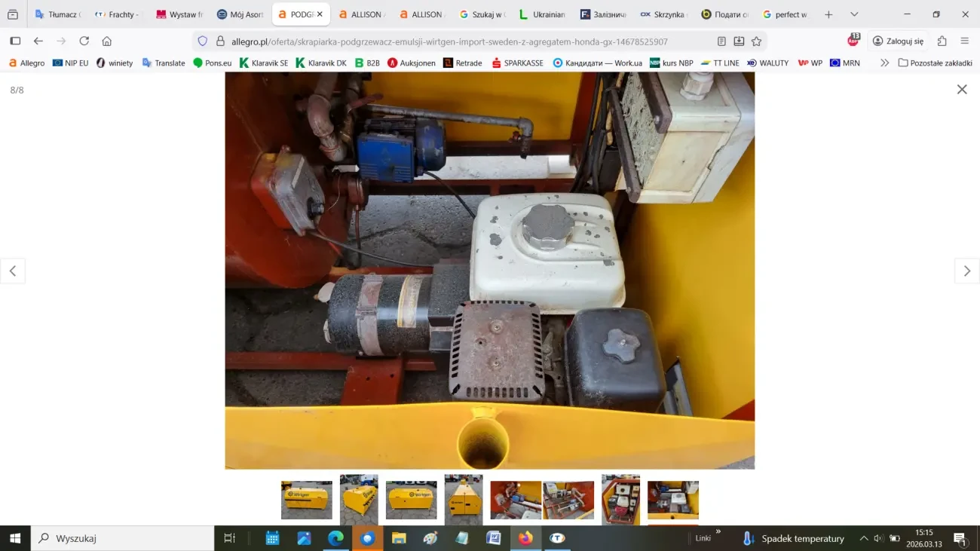This screenshot has height=551, width=980.
Task: Toggle the sidebar panel button
Action: point(15,41)
